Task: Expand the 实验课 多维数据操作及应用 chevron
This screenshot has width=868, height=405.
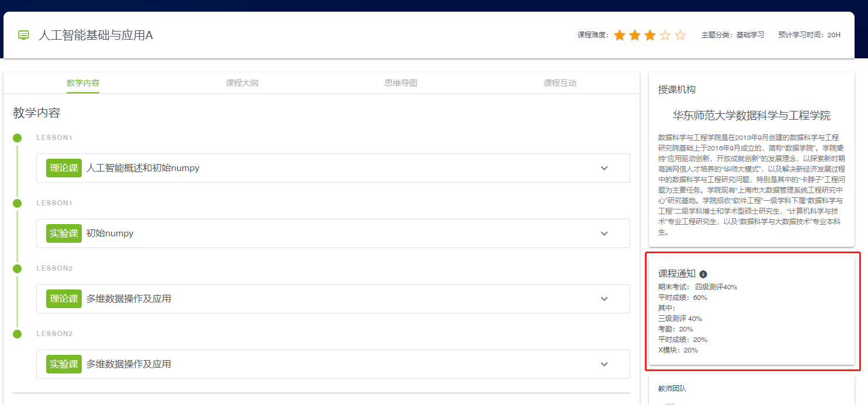Action: click(604, 364)
